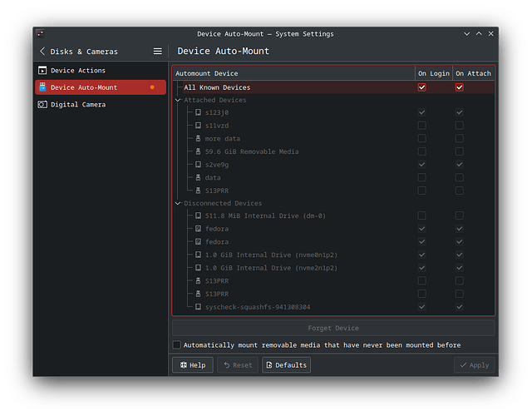Click the Help button
This screenshot has height=416, width=532.
193,365
